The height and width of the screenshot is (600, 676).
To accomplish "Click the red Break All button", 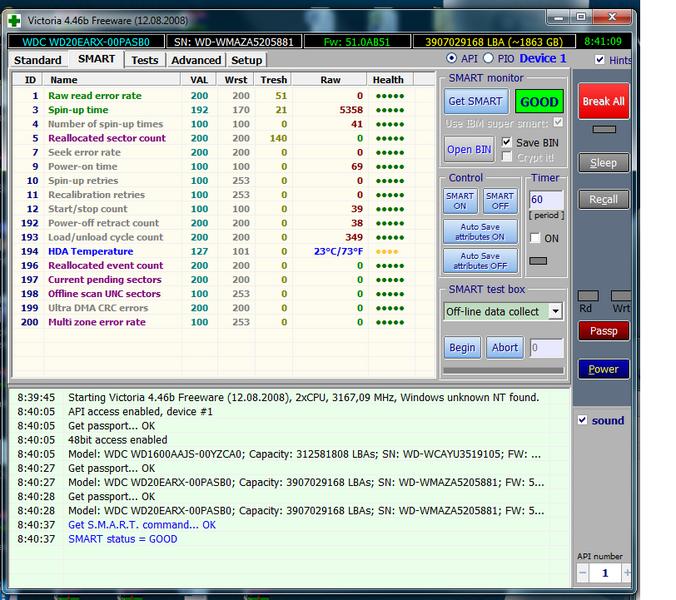I will point(603,101).
